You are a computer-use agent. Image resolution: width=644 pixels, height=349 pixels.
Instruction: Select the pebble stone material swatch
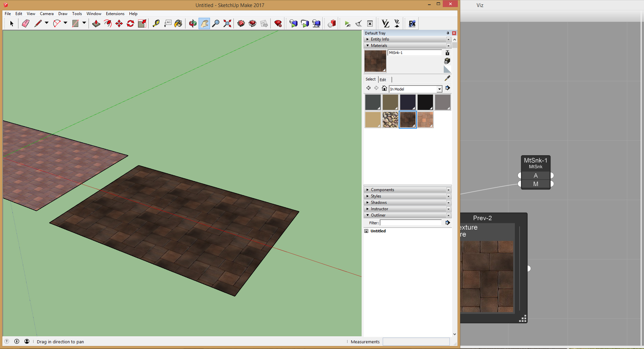coord(390,120)
